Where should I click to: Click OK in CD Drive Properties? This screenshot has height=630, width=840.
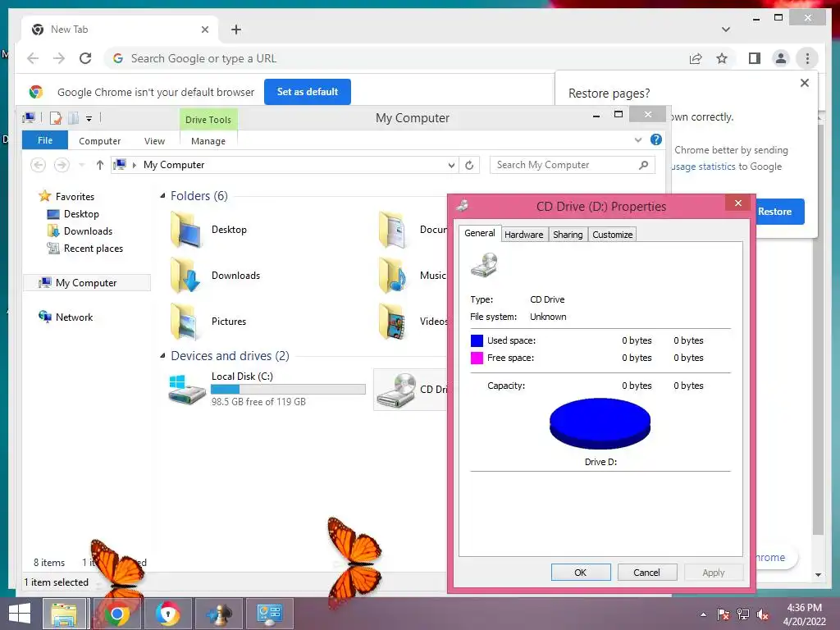581,572
